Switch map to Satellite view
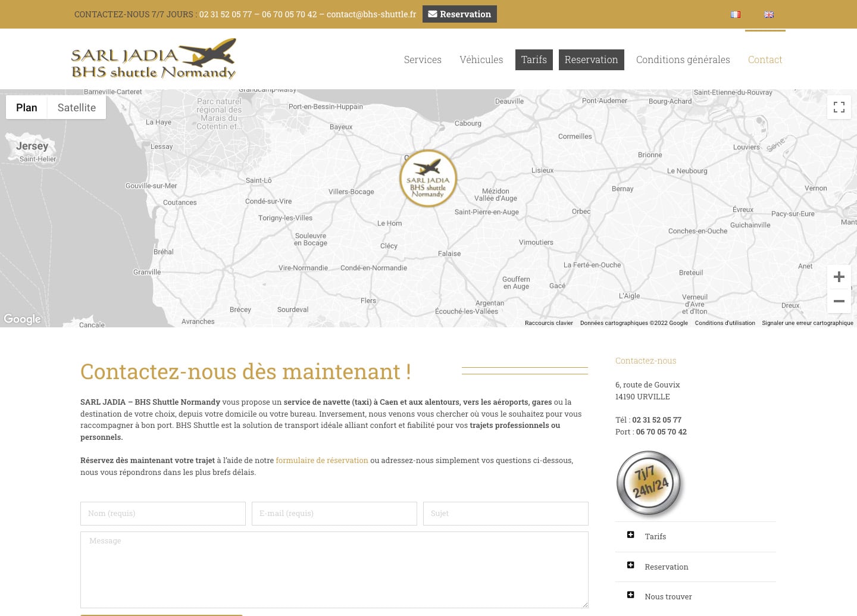The height and width of the screenshot is (616, 857). tap(77, 108)
